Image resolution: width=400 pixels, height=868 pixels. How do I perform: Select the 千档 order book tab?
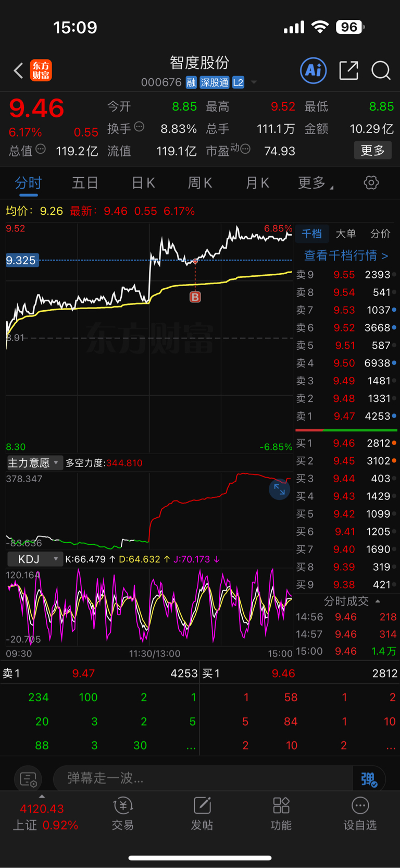pos(312,234)
